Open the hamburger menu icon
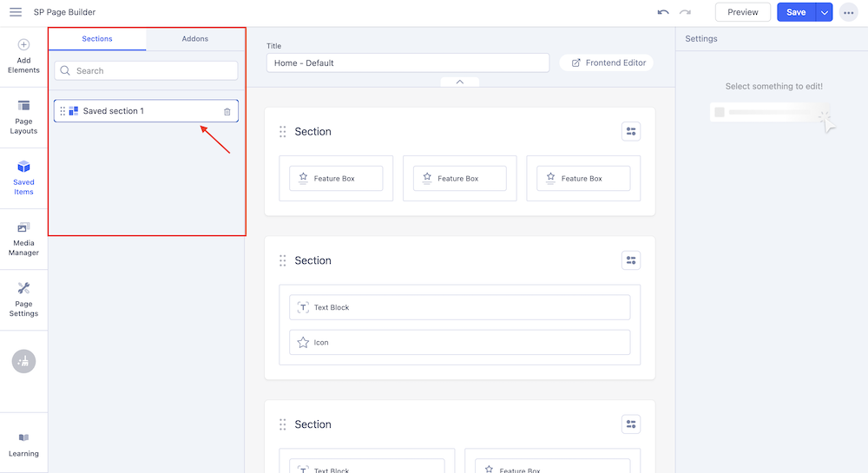 click(x=16, y=12)
